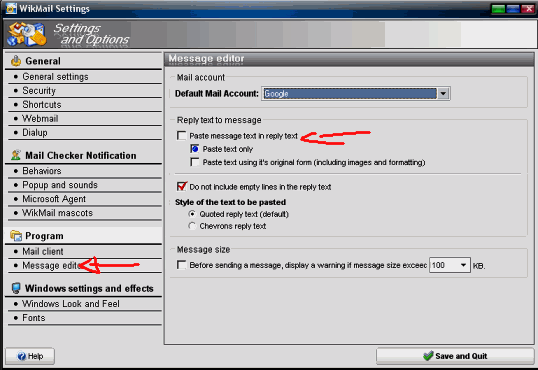Select the Message editor item
The width and height of the screenshot is (538, 370).
point(50,265)
